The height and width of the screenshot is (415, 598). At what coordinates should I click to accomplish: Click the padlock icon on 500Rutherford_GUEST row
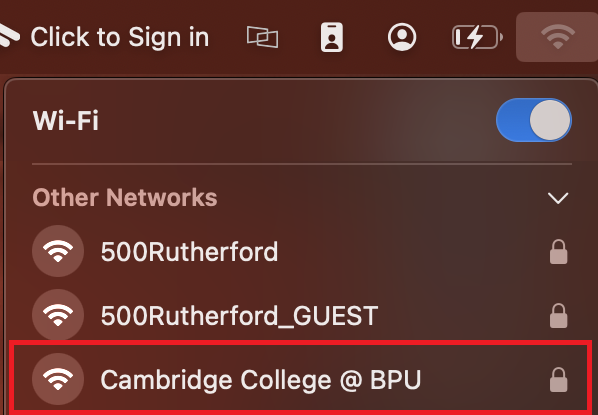[558, 316]
